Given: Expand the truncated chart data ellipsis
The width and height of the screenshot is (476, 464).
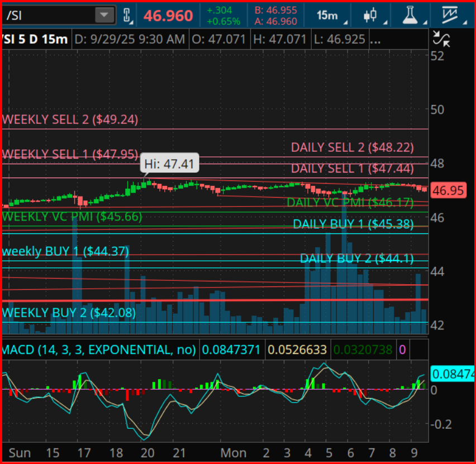Looking at the screenshot, I should coord(376,40).
